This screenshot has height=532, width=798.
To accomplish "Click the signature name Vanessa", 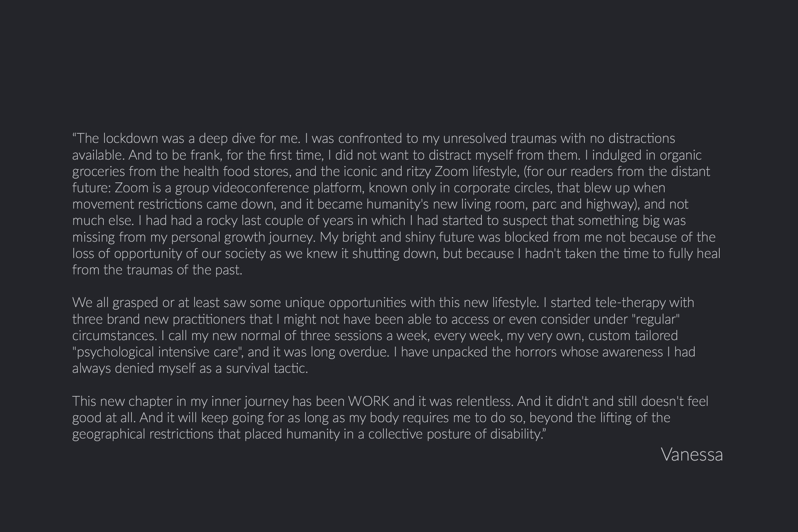I will pyautogui.click(x=692, y=454).
